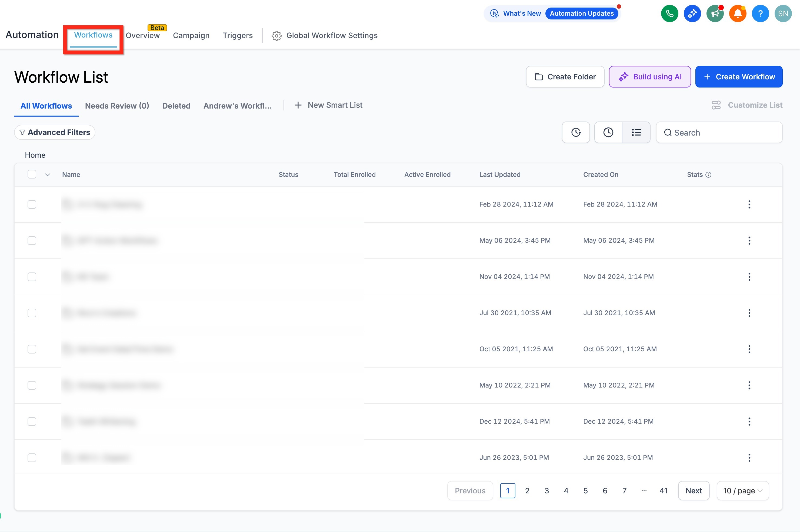This screenshot has width=800, height=532.
Task: Expand the selection chevron beside header checkbox
Action: click(48, 175)
